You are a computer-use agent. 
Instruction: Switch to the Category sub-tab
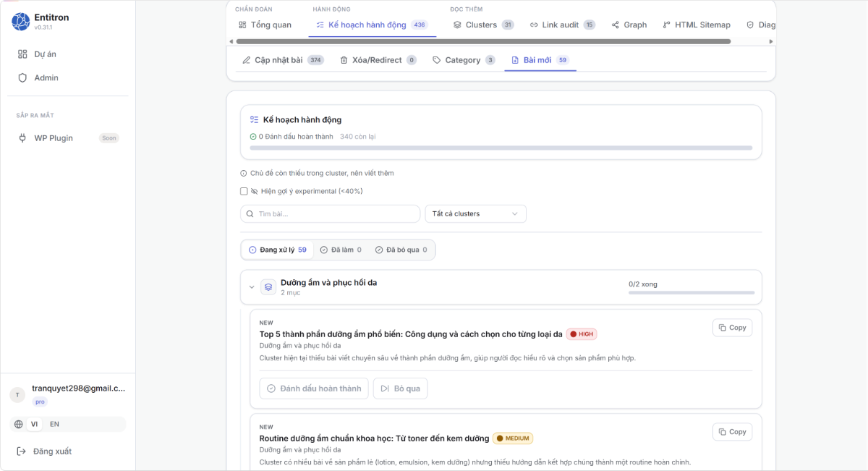click(x=464, y=60)
